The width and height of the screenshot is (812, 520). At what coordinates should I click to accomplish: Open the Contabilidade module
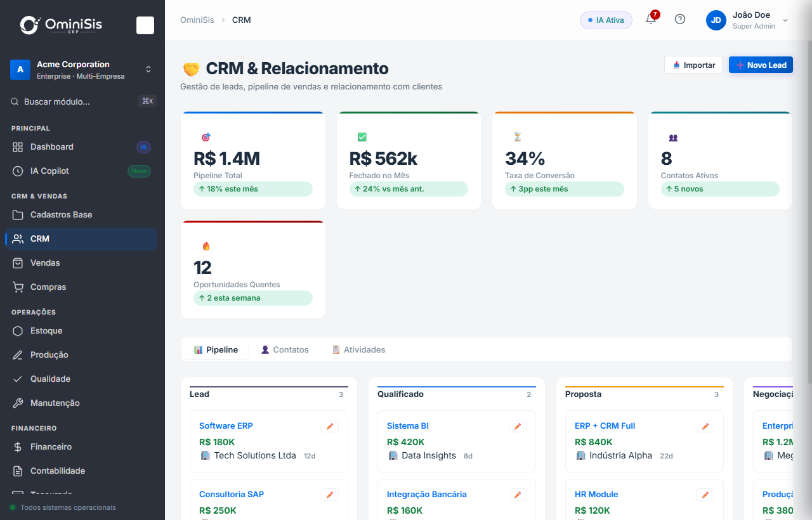(x=81, y=471)
